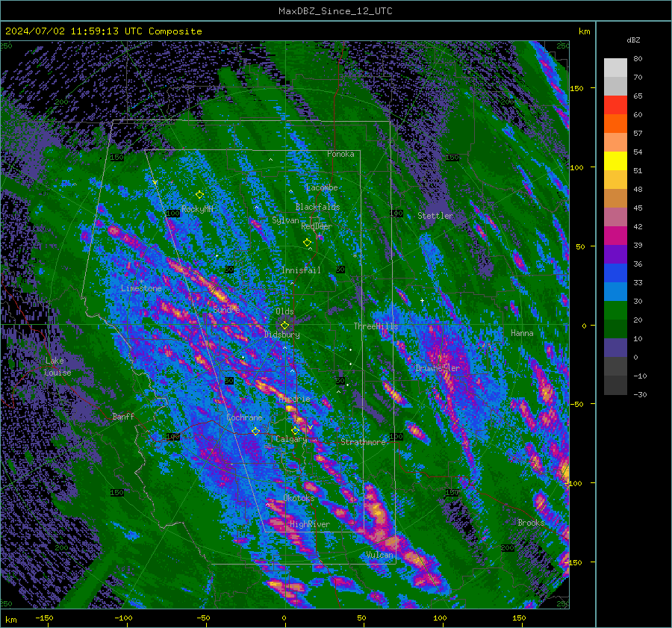Select the magenta 39-42 dBZ swatch
Screen dimensions: 672x628
tap(615, 236)
